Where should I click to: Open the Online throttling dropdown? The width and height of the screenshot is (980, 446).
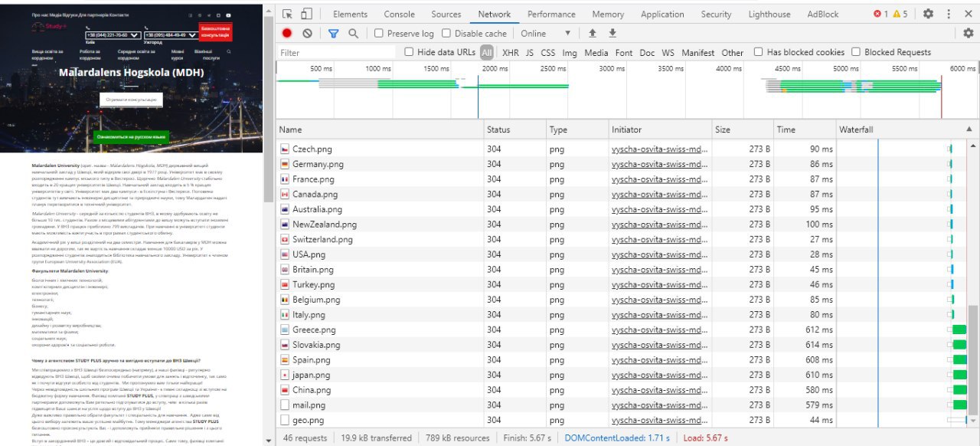tap(546, 33)
